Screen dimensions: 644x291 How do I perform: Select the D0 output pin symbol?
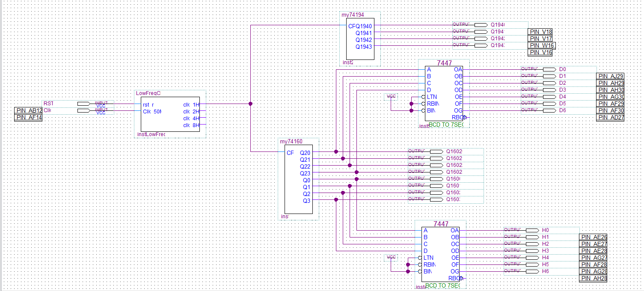(549, 69)
